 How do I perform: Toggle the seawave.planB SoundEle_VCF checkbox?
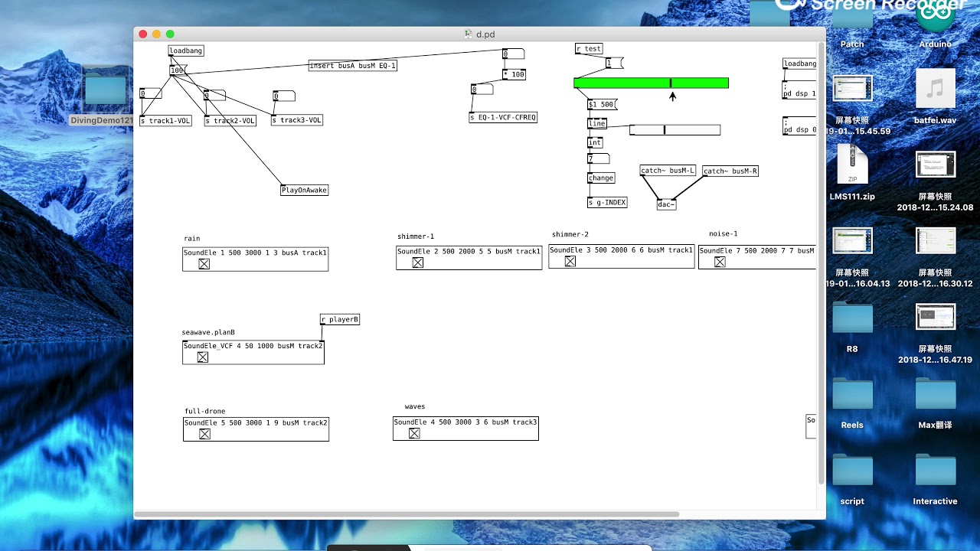click(203, 357)
